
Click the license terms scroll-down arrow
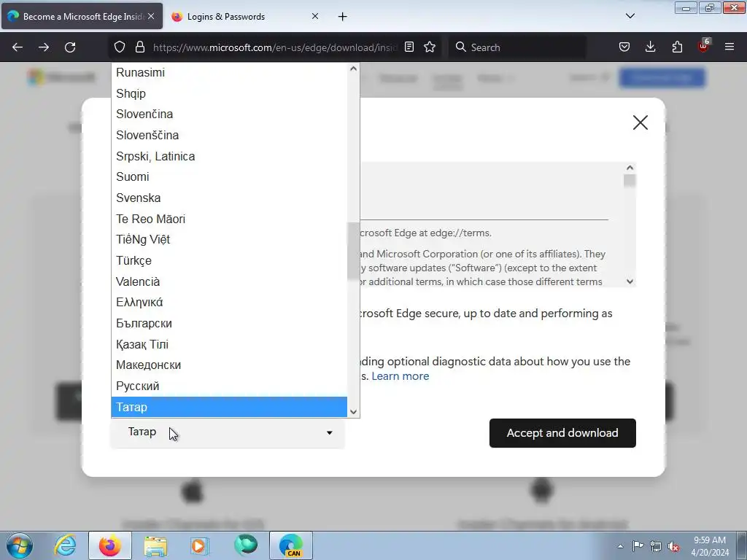tap(630, 281)
